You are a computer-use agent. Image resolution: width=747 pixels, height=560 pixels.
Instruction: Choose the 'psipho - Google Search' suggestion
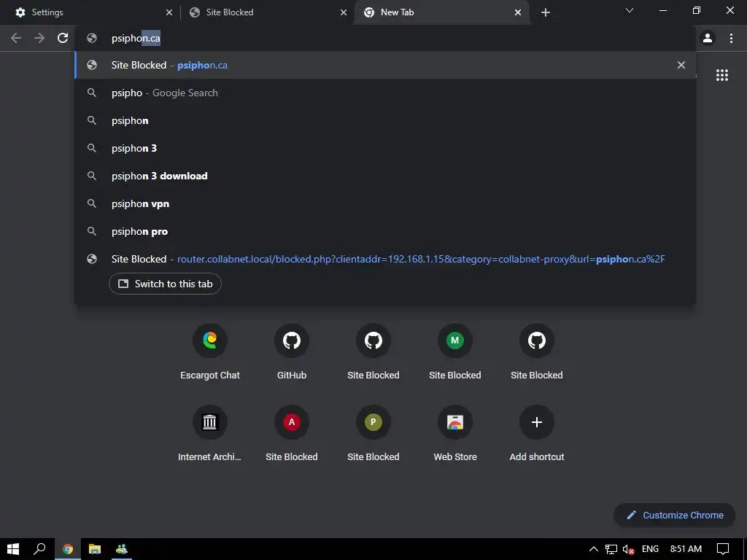385,93
